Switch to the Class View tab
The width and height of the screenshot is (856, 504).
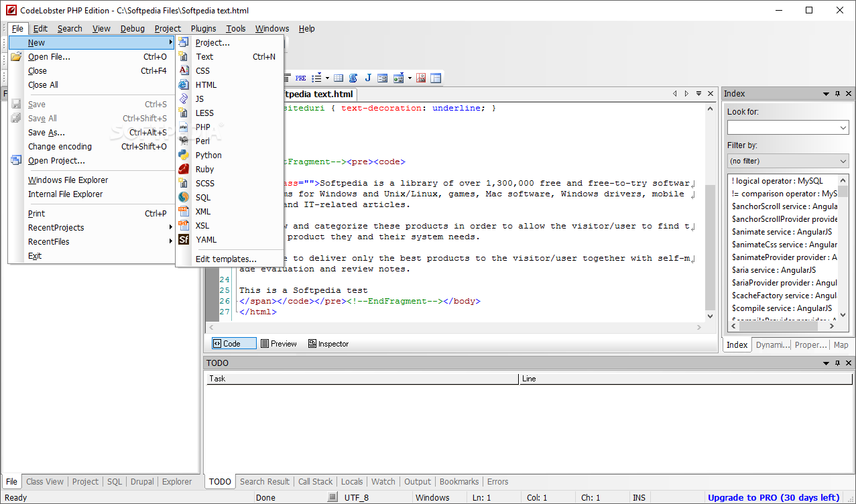[x=45, y=481]
